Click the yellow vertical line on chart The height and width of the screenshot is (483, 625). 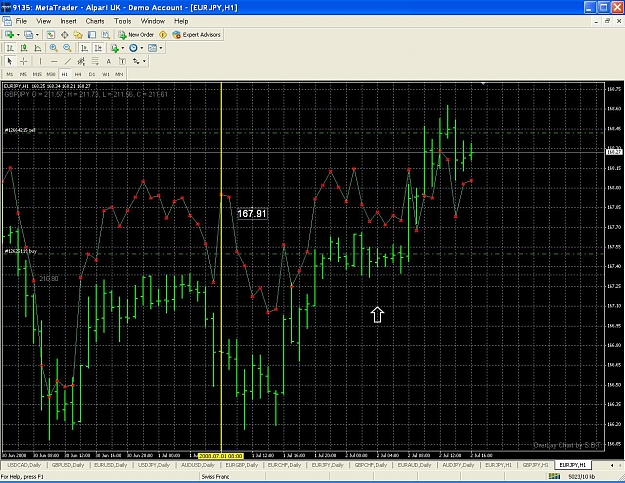pyautogui.click(x=221, y=267)
